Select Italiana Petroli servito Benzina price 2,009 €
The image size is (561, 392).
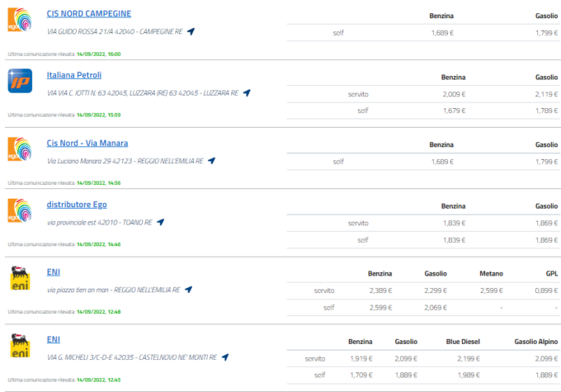454,94
